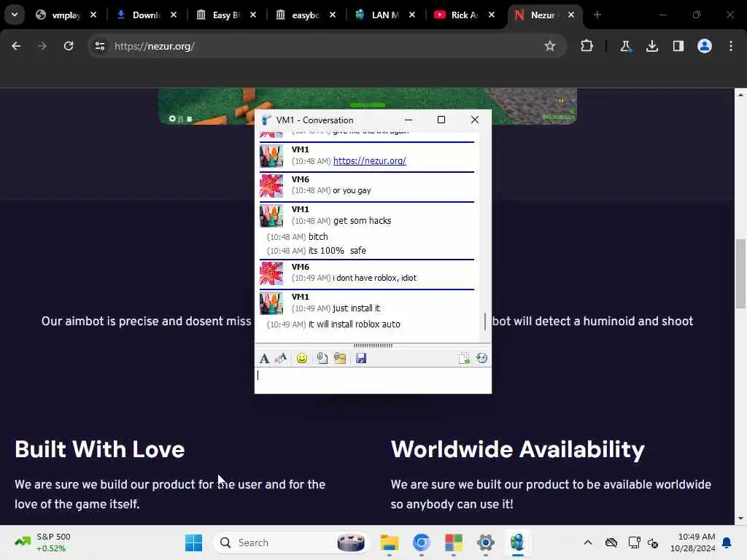Attach a file using the paperclip document icon
Screen dimensions: 747x560
(x=322, y=358)
